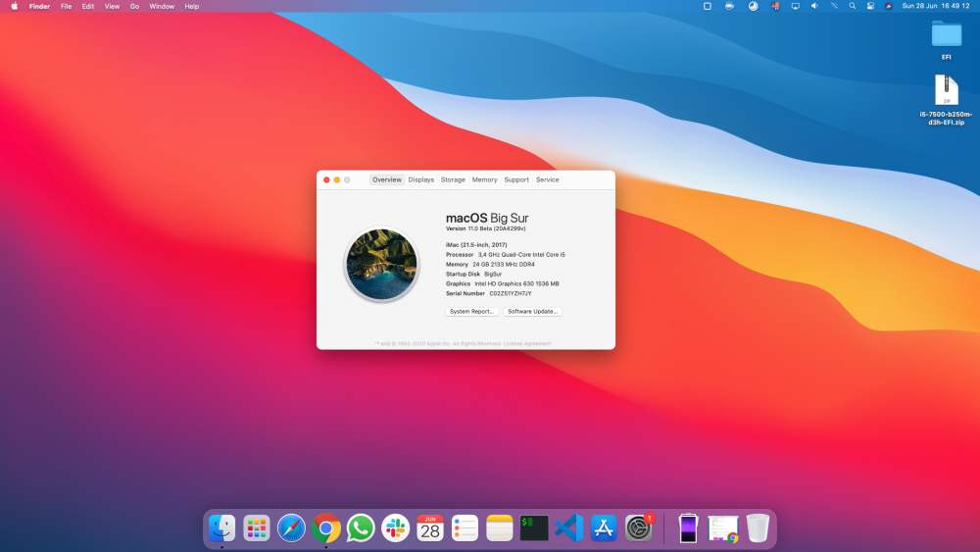Open the phone-screen stack in the Dock
The width and height of the screenshot is (980, 552).
(x=688, y=528)
